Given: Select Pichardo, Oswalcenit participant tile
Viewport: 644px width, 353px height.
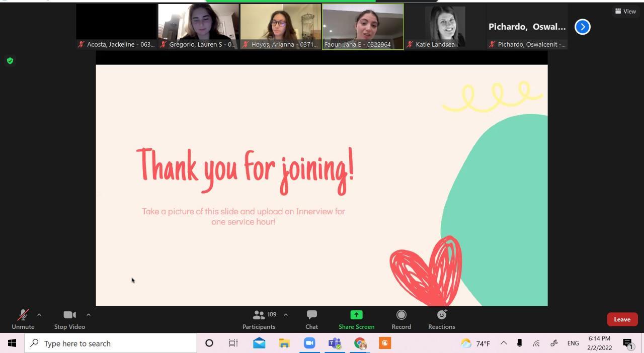Looking at the screenshot, I should [x=527, y=27].
